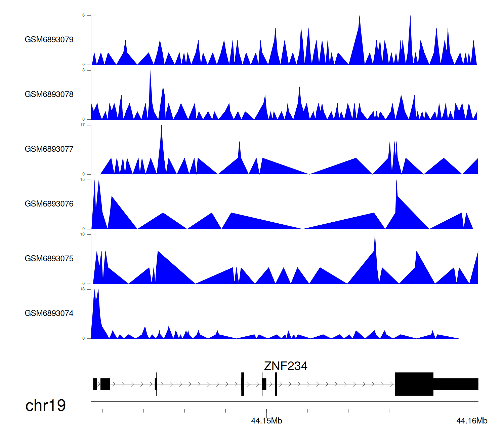Image resolution: width=504 pixels, height=444 pixels.
Task: Select the GSM6893078 track label
Action: (49, 95)
